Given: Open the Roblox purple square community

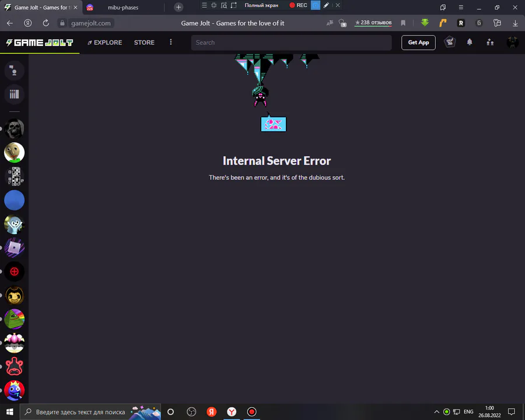Looking at the screenshot, I should pyautogui.click(x=15, y=248).
